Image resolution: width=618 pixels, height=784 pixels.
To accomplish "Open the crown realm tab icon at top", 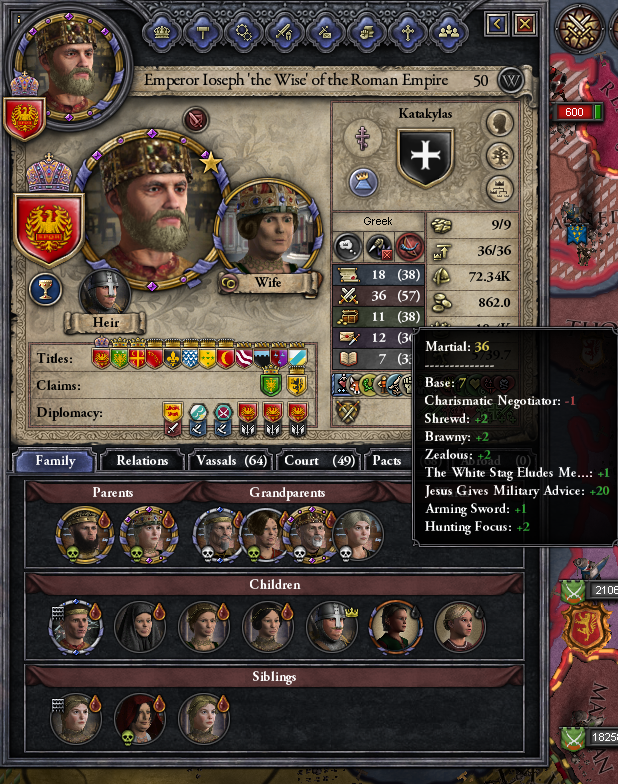I will tap(162, 32).
